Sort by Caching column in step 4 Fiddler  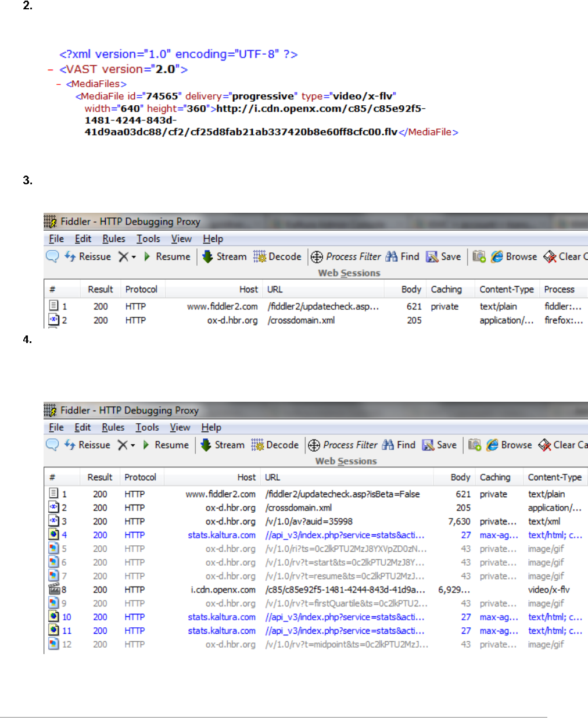[x=495, y=477]
